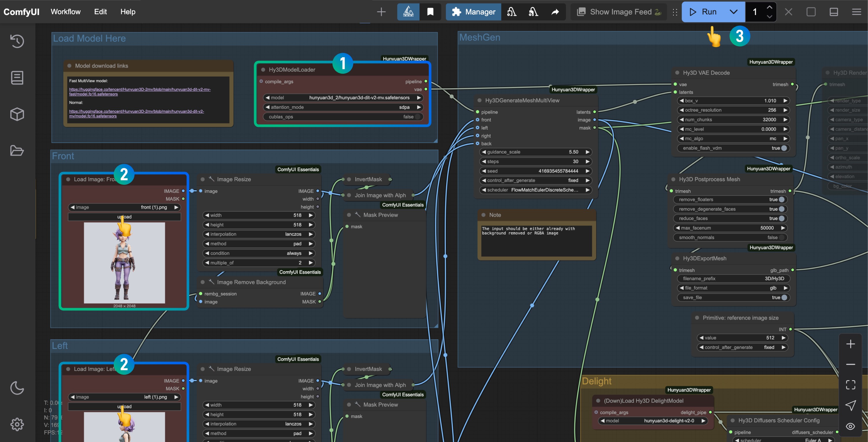Change file_format glb dropdown
The image size is (868, 442).
coord(733,288)
